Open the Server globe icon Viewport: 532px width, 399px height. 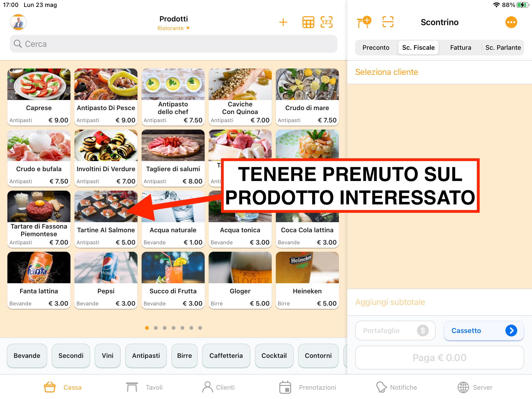click(463, 387)
